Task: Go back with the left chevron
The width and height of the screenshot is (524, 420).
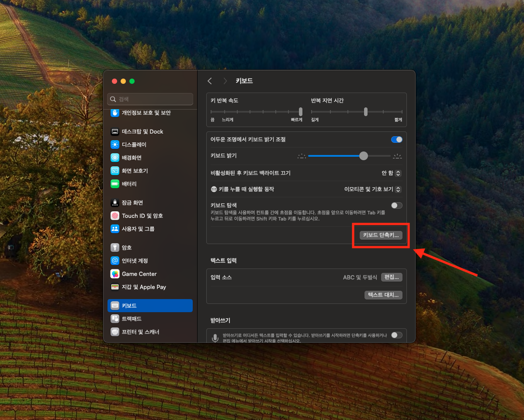Action: 209,81
